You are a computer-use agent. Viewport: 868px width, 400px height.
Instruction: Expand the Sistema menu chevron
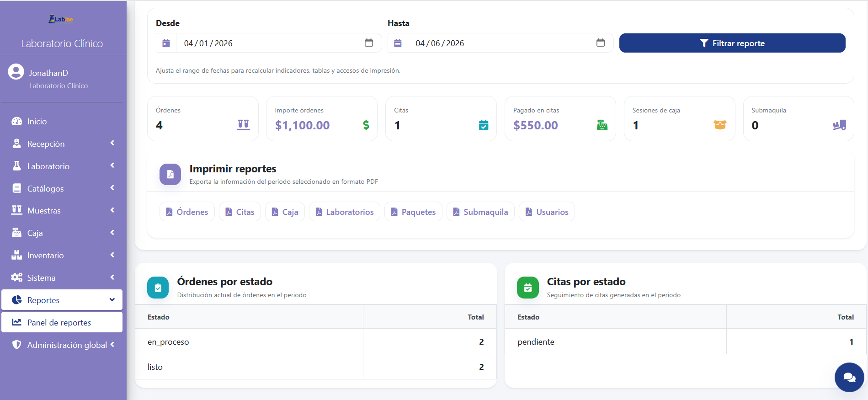[112, 277]
